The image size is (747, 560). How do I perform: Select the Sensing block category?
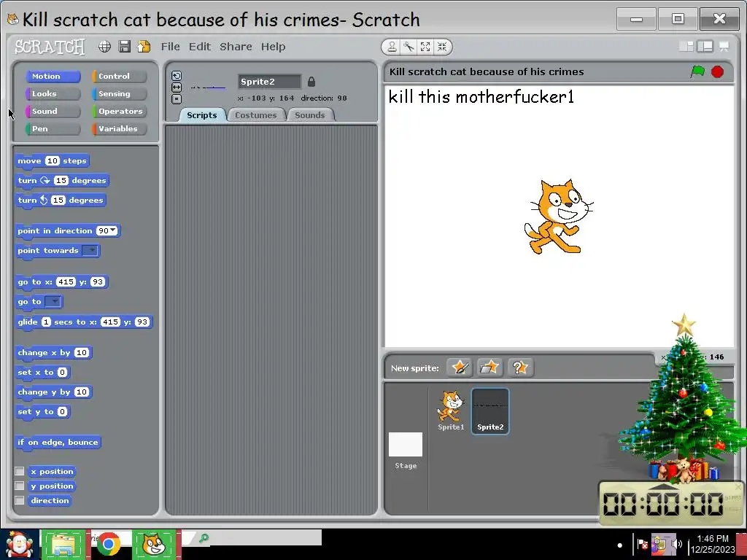point(119,94)
